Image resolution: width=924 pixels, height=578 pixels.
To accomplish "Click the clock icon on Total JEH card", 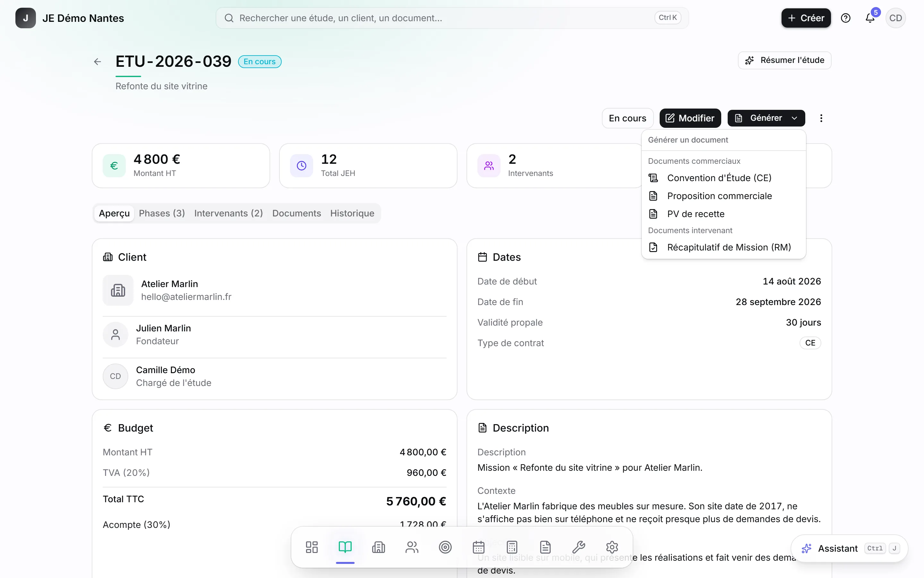I will (x=301, y=165).
